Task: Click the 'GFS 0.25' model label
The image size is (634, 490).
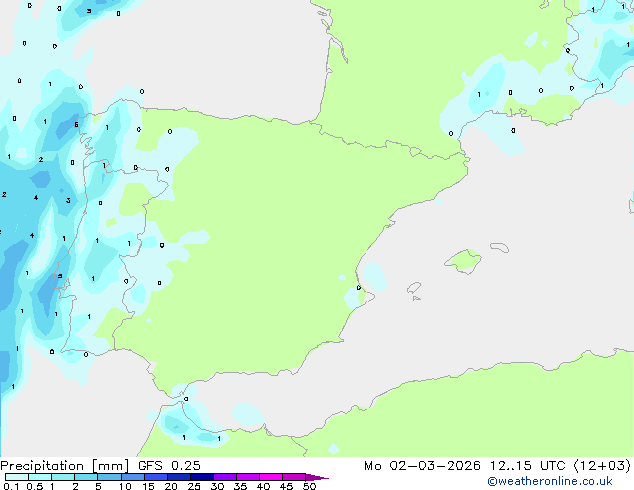Action: 169,466
